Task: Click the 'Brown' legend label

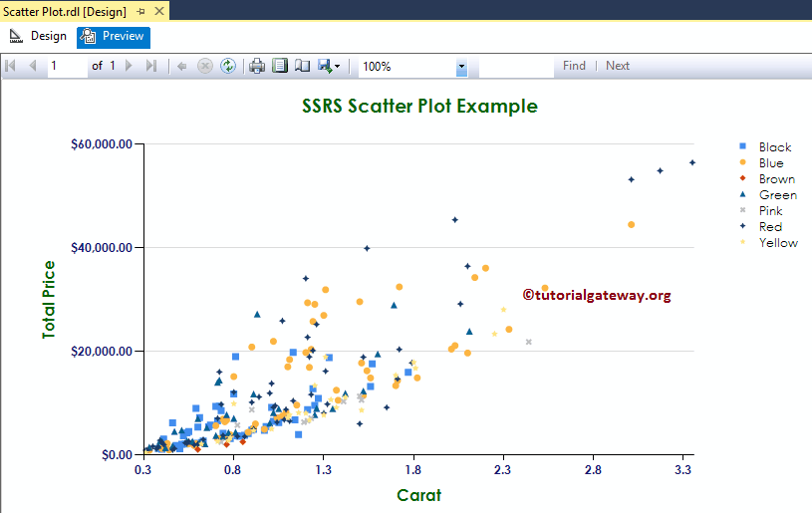Action: [777, 179]
